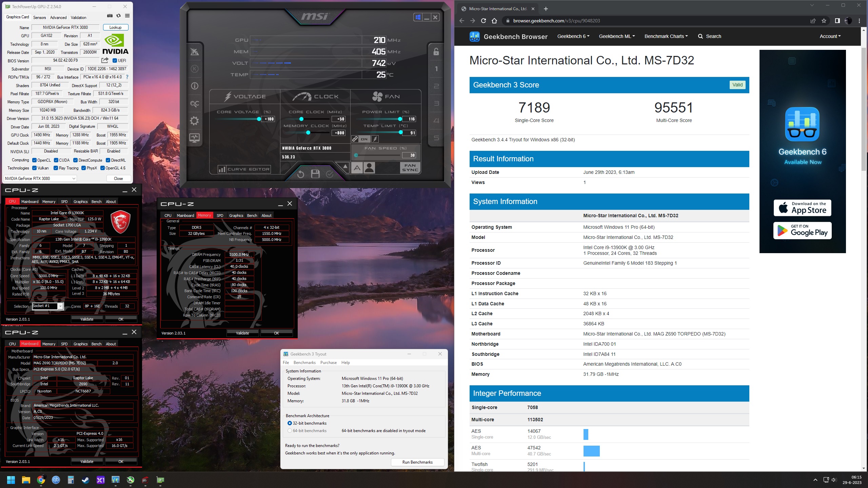Image resolution: width=868 pixels, height=488 pixels.
Task: Toggle the Vulkan checkbox
Action: [34, 168]
